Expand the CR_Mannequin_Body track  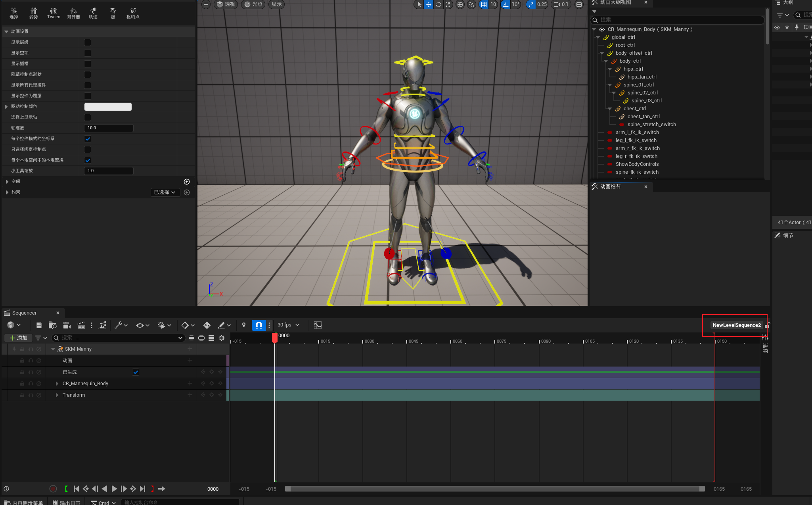click(x=57, y=384)
